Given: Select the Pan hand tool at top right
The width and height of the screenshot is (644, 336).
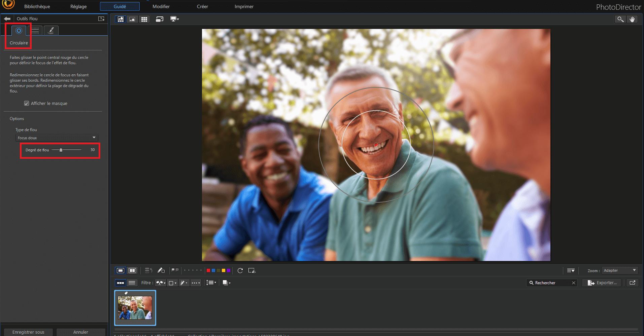Looking at the screenshot, I should point(632,19).
